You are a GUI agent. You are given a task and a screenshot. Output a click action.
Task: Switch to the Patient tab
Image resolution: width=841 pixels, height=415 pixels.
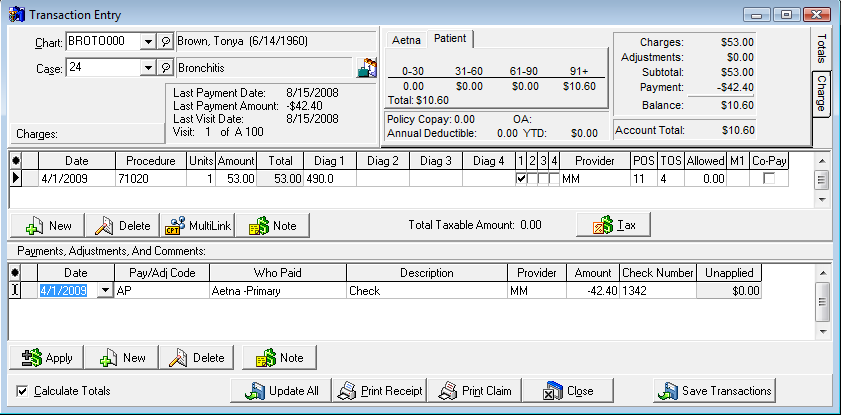point(451,39)
